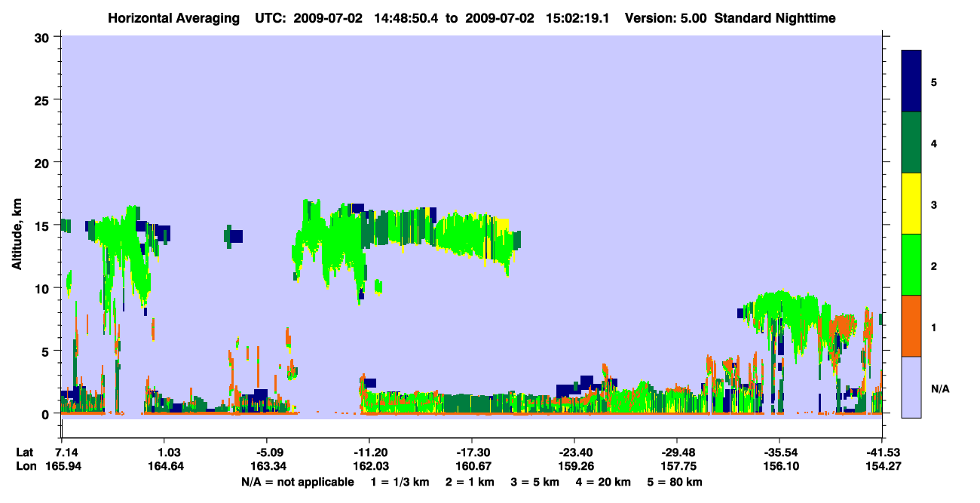Click legend text '3 = 5 km'
The height and width of the screenshot is (503, 980).
(x=536, y=481)
